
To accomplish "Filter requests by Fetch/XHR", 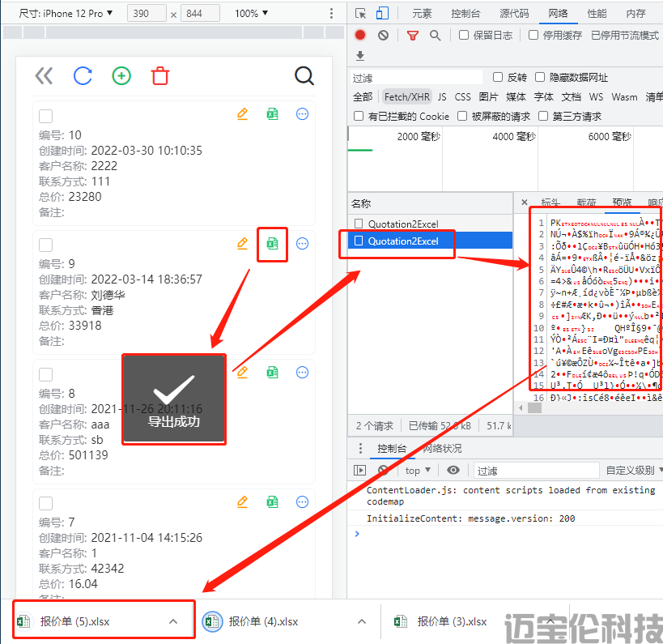I will [x=406, y=97].
